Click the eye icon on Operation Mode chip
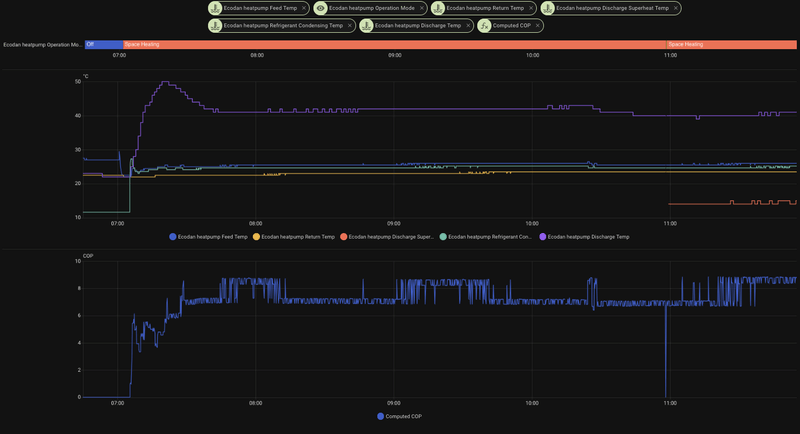The height and width of the screenshot is (434, 800). pos(320,8)
